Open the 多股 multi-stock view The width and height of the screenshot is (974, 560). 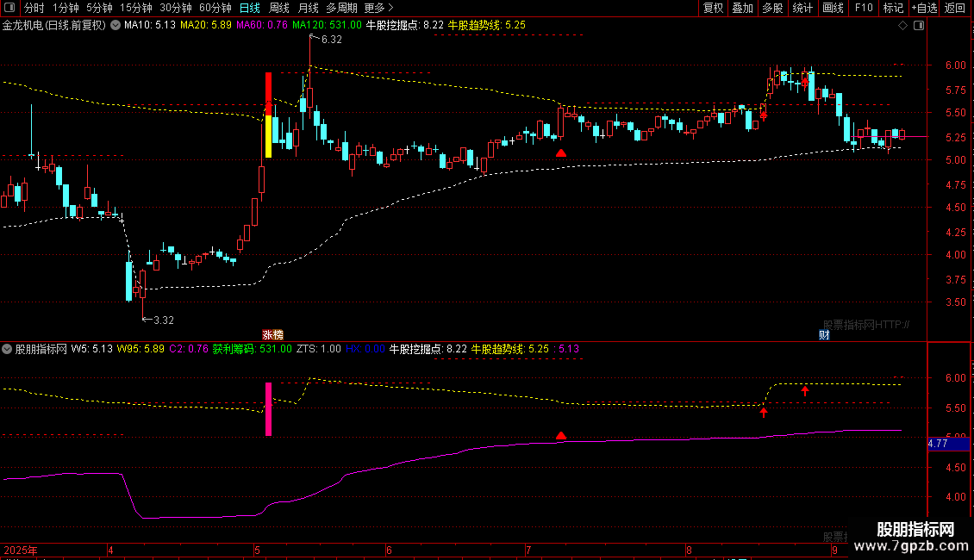pos(772,8)
